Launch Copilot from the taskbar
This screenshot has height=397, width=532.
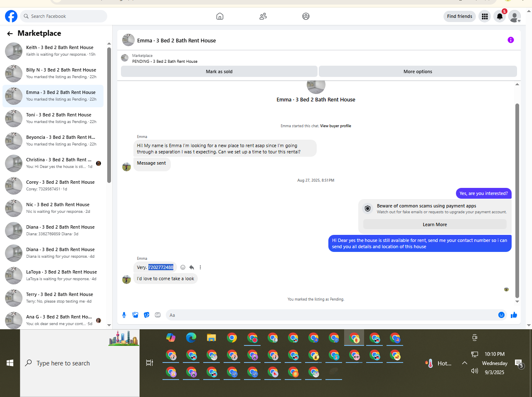pyautogui.click(x=171, y=338)
